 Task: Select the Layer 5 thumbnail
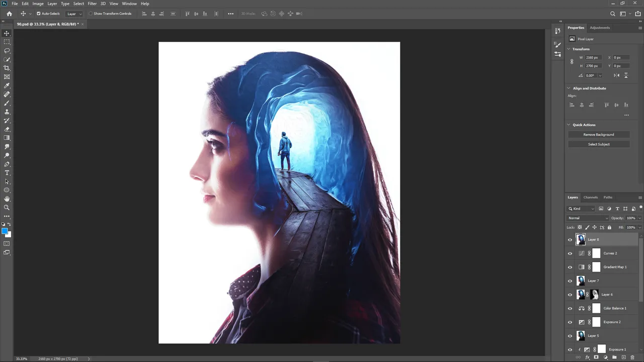581,336
